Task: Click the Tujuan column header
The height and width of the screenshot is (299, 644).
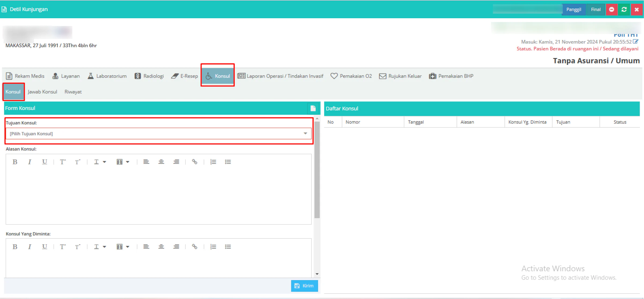Action: click(576, 122)
